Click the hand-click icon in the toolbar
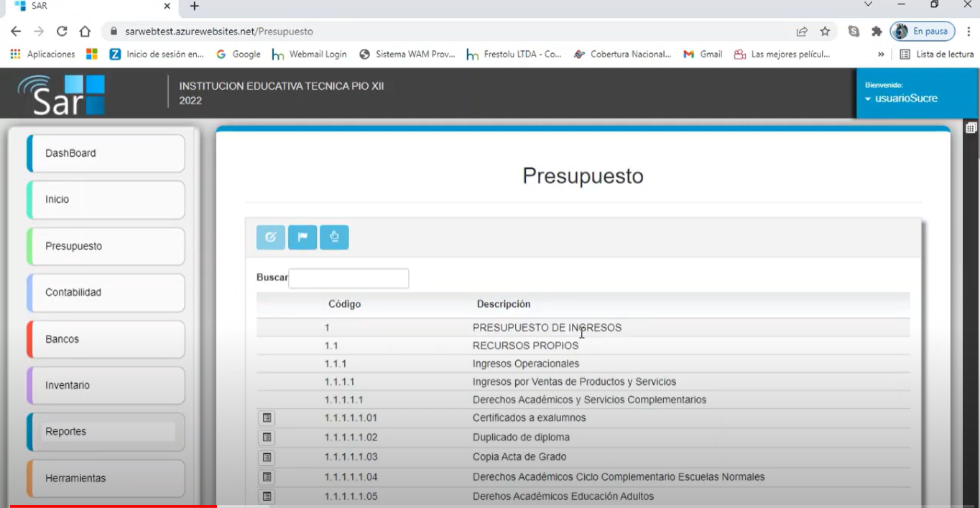The image size is (980, 508). coord(334,237)
